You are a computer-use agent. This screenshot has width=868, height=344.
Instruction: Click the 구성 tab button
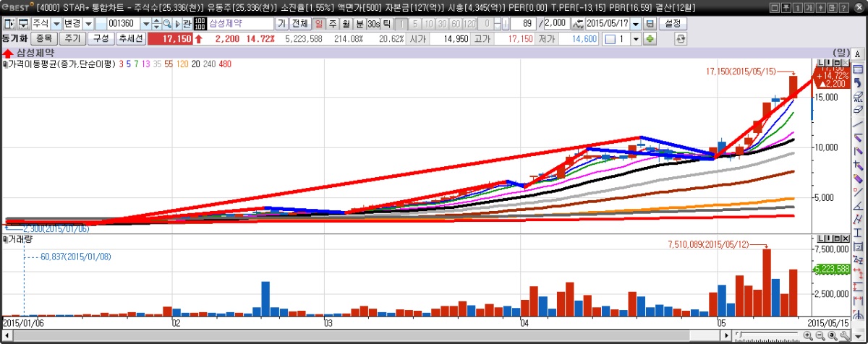tap(101, 39)
